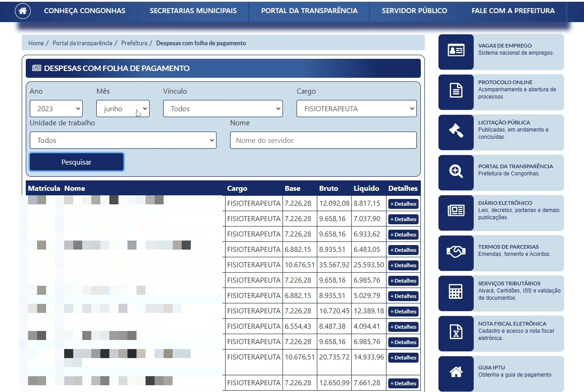Open Conheça Congonhas menu
584x392 pixels.
click(85, 11)
